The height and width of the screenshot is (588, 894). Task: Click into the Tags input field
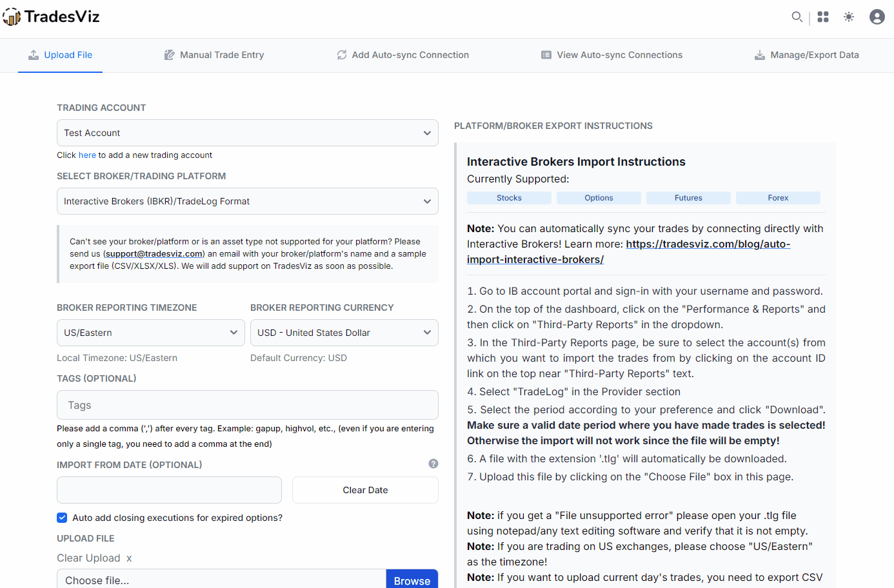[x=247, y=405]
